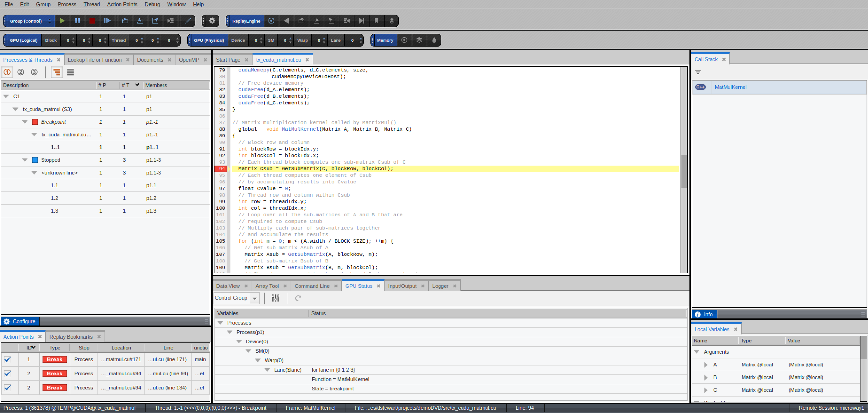Click the Step Out icon
This screenshot has height=413, width=868.
pyautogui.click(x=155, y=21)
